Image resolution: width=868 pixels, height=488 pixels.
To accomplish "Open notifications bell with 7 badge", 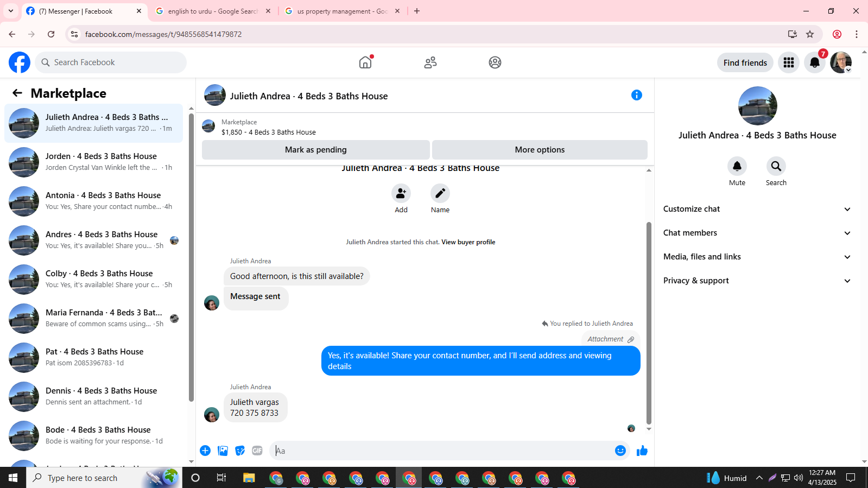I will pyautogui.click(x=815, y=62).
